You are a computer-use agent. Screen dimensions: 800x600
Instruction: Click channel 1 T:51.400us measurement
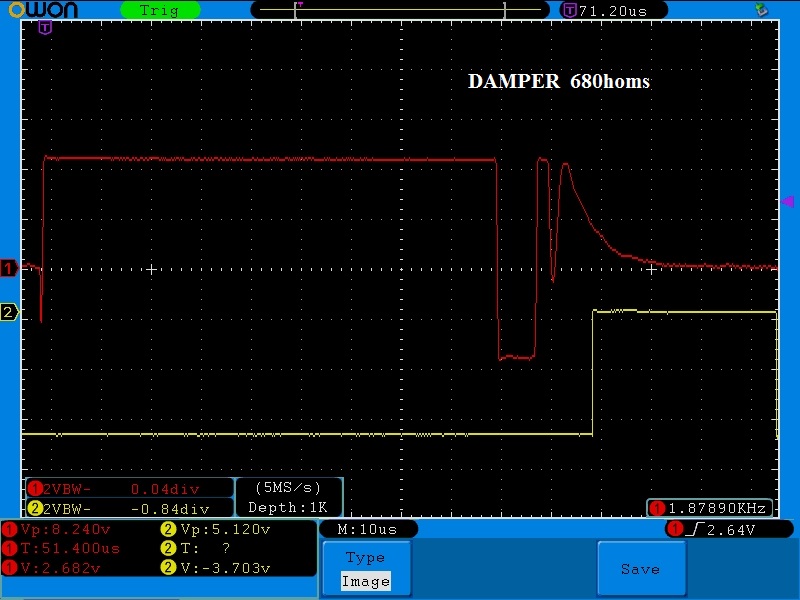click(x=62, y=548)
